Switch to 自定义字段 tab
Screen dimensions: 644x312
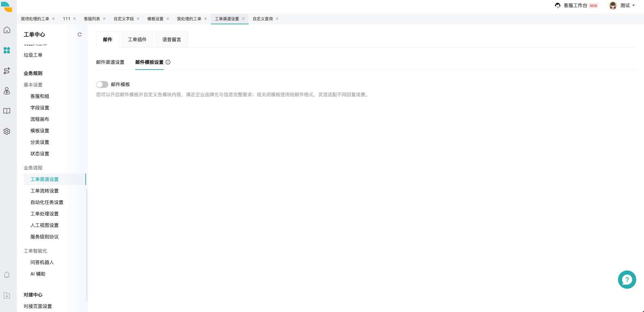(124, 19)
